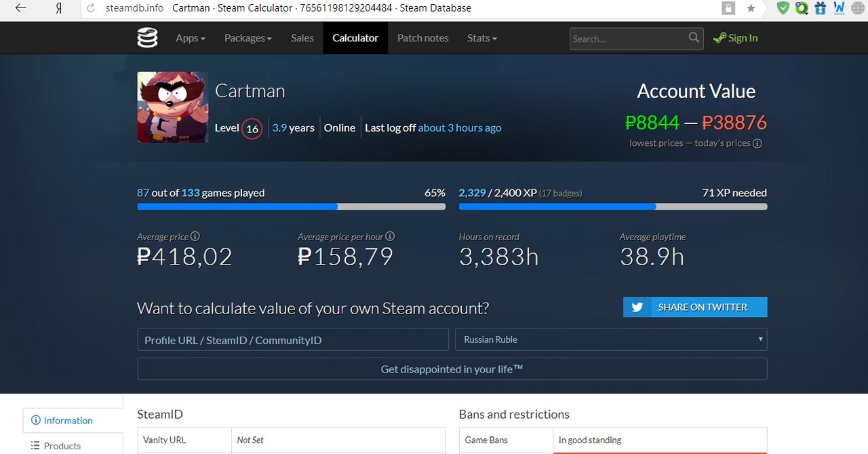The height and width of the screenshot is (454, 868).
Task: Click the 133 total games number
Action: tap(191, 193)
